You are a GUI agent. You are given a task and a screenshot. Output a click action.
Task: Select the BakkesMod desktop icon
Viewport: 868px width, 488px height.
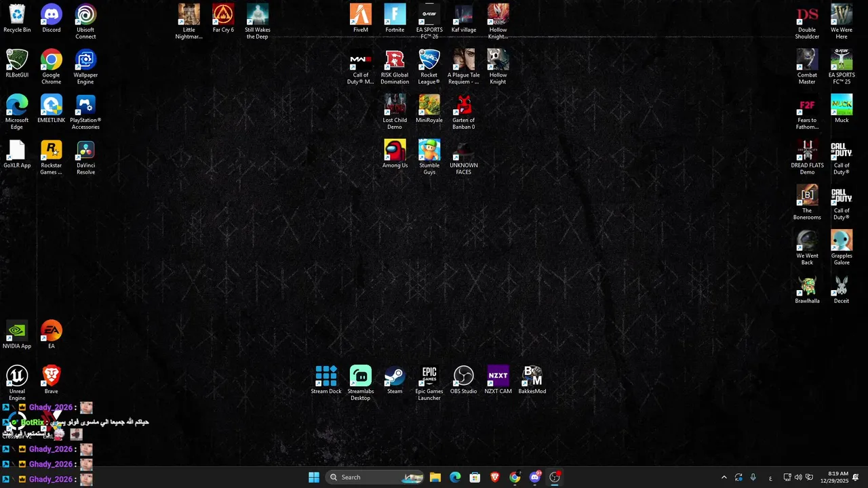532,380
